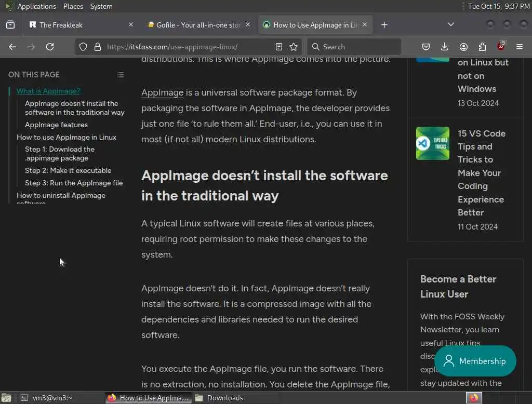
Task: Click the tracking protection shield icon
Action: (x=83, y=47)
